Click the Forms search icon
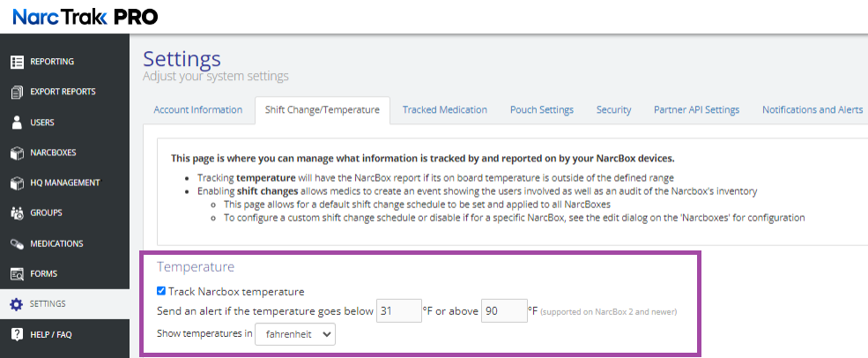Screen dimensions: 868x358 tap(16, 274)
